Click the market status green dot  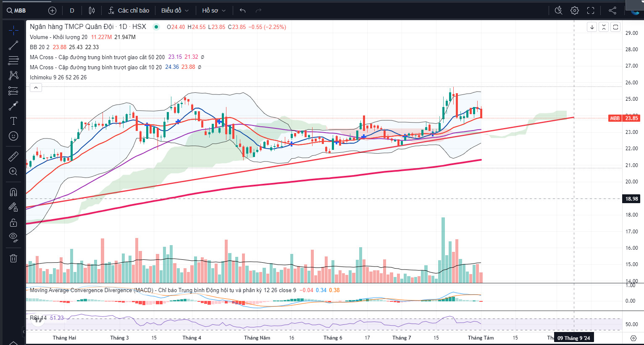(x=156, y=27)
